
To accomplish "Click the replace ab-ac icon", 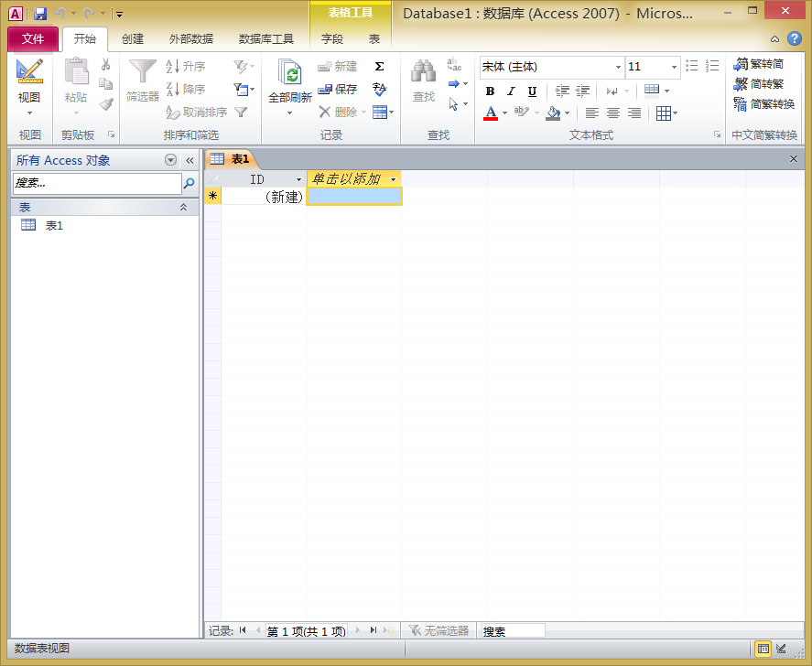I will pos(454,64).
